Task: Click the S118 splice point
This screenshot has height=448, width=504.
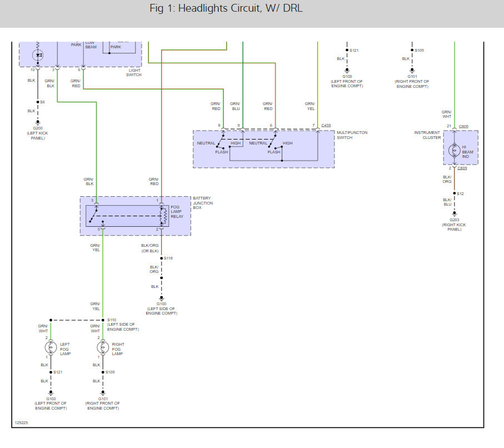Action: [x=161, y=258]
